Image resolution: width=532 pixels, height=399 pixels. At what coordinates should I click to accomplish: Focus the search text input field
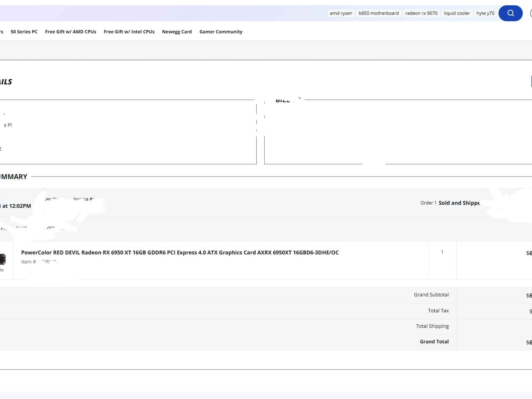(156, 13)
